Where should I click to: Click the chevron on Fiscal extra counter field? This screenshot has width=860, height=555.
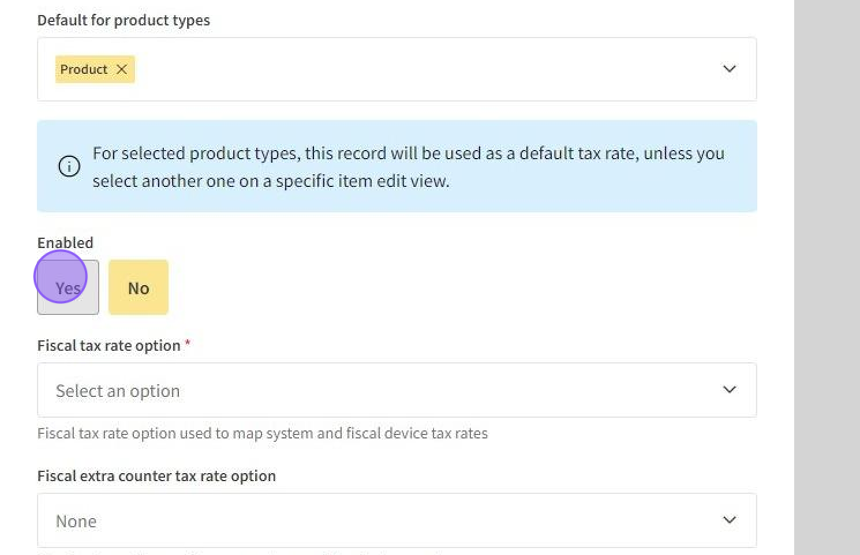pyautogui.click(x=729, y=520)
